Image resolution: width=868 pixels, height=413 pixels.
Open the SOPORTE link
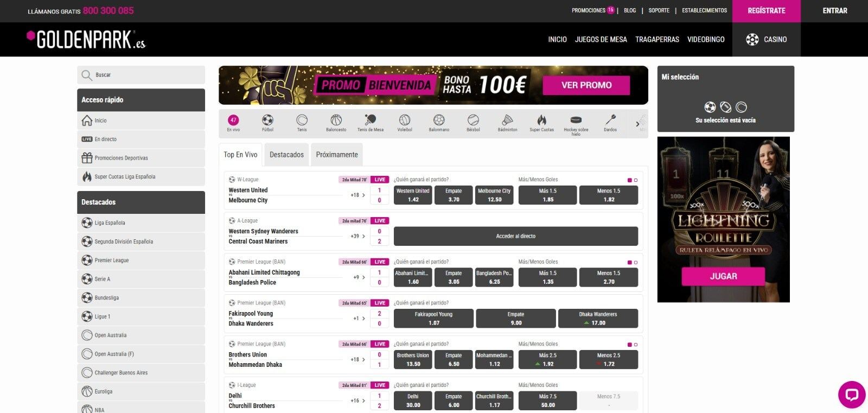click(659, 10)
